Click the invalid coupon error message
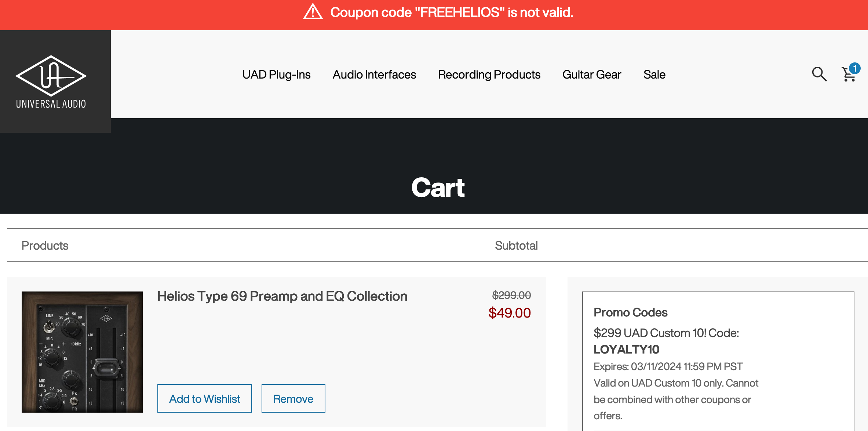868x431 pixels. click(x=451, y=12)
